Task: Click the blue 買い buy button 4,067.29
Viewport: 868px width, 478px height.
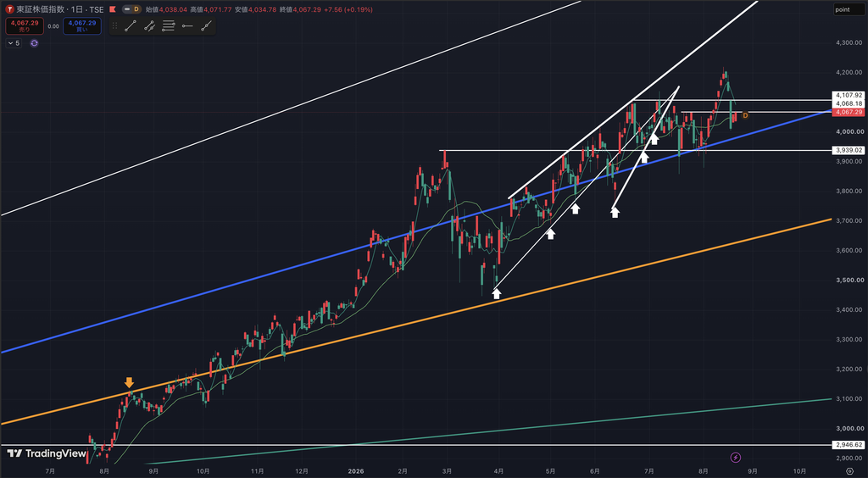Action: (x=82, y=26)
